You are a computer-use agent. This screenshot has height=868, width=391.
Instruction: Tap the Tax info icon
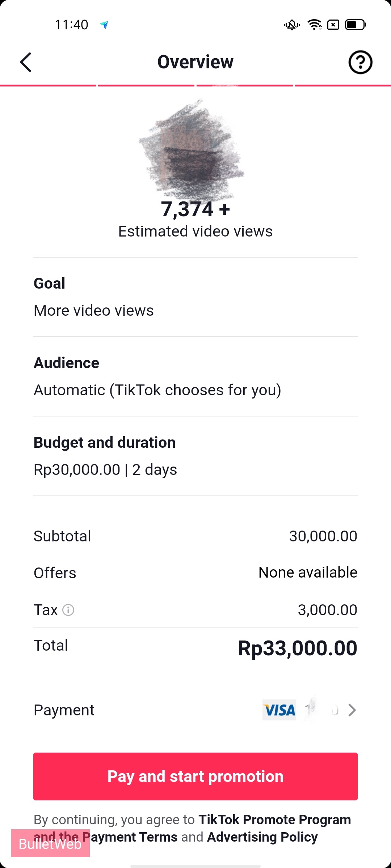[x=68, y=610]
